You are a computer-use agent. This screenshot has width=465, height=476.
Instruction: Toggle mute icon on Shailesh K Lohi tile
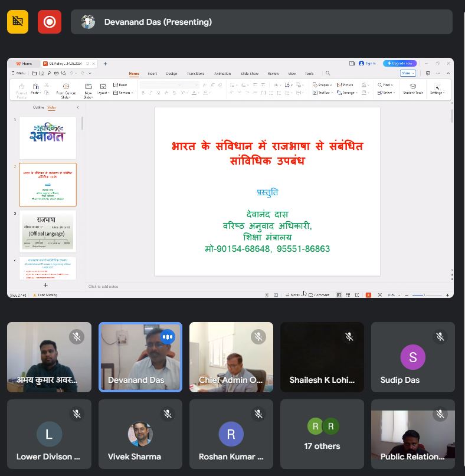[x=349, y=337]
